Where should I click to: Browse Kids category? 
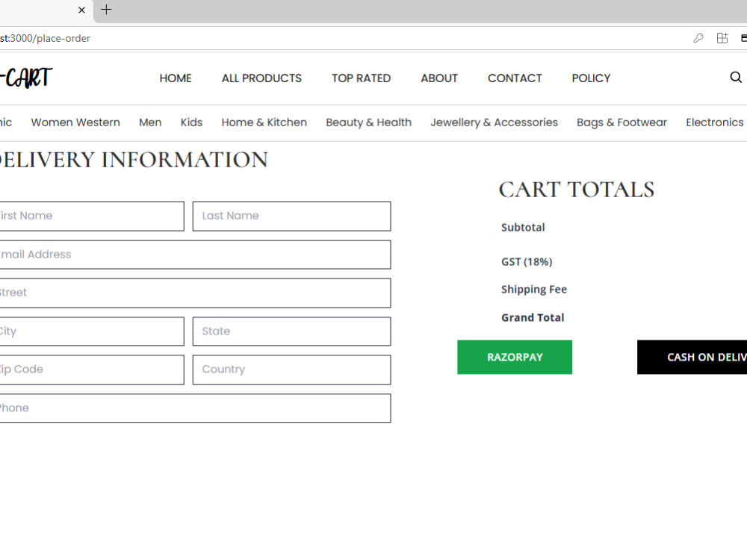[191, 122]
